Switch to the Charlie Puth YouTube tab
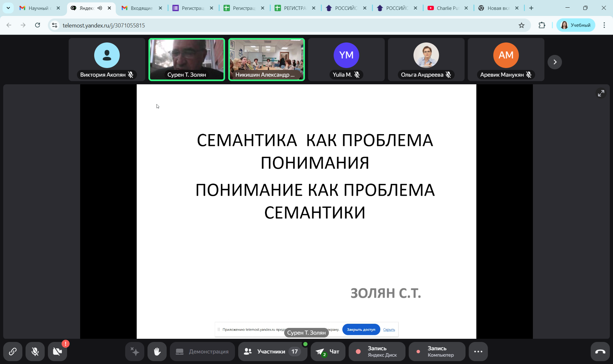 pyautogui.click(x=447, y=8)
